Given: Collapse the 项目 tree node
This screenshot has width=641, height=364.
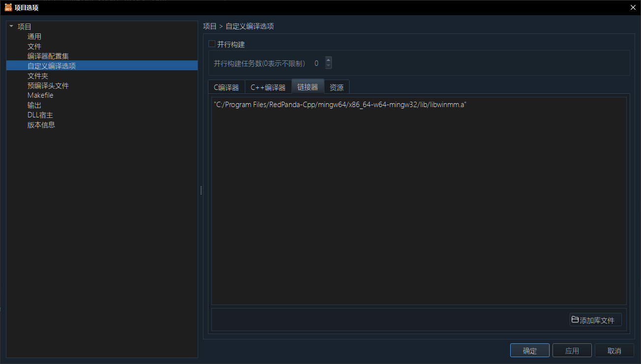Looking at the screenshot, I should pyautogui.click(x=11, y=27).
